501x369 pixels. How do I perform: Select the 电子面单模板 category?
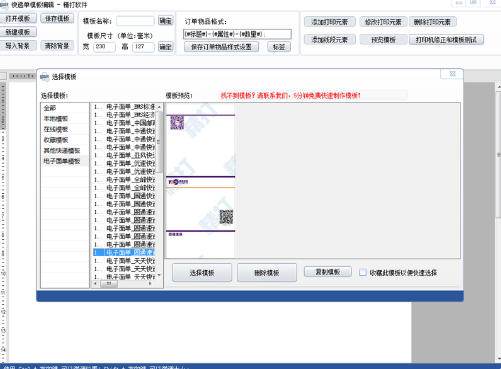pyautogui.click(x=65, y=161)
